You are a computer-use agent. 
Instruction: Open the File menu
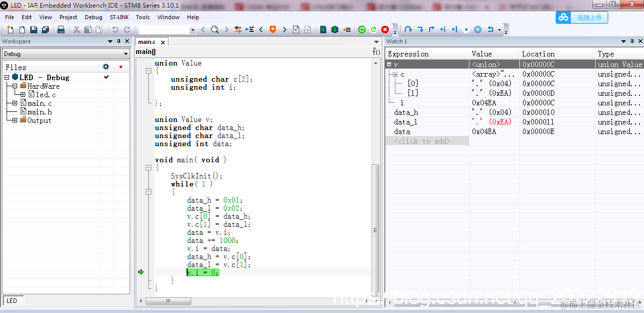[10, 17]
